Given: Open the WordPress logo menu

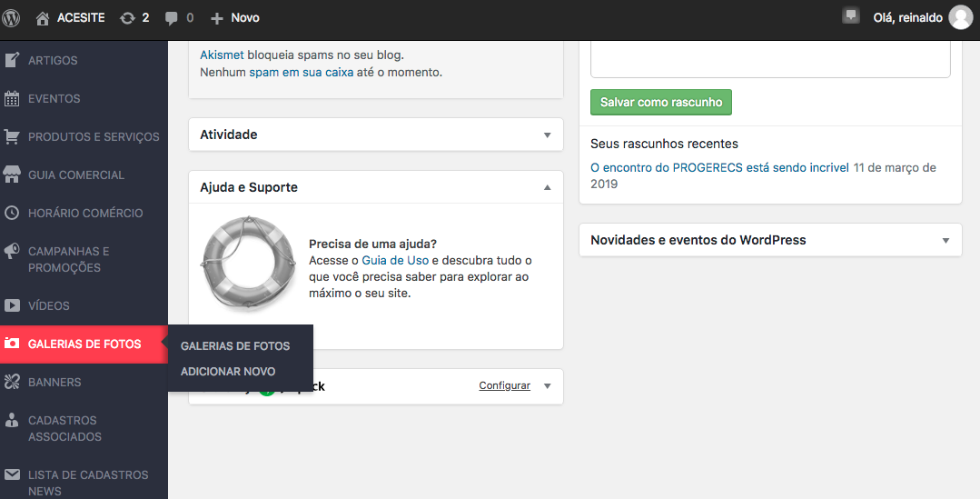Looking at the screenshot, I should 11,18.
